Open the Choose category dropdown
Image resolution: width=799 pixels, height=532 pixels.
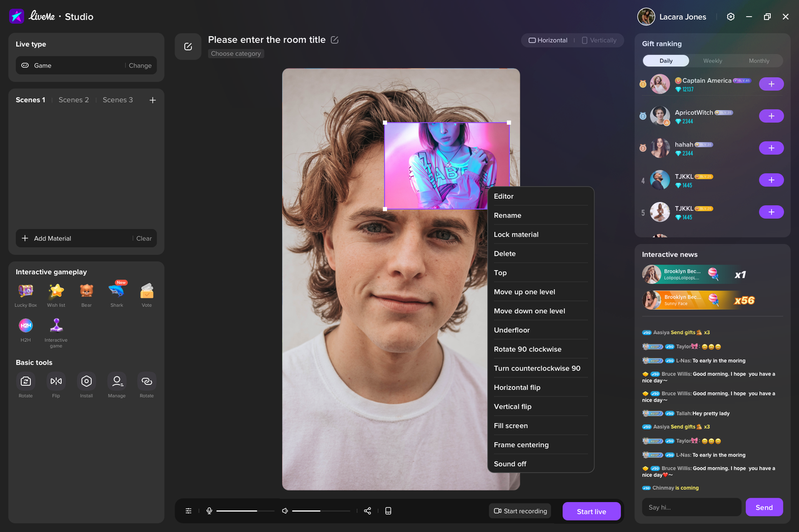[236, 54]
